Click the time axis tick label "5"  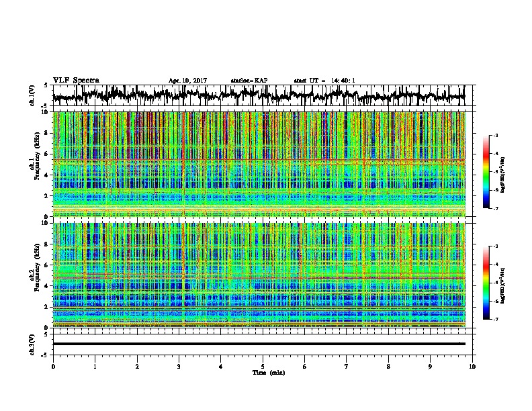(263, 367)
